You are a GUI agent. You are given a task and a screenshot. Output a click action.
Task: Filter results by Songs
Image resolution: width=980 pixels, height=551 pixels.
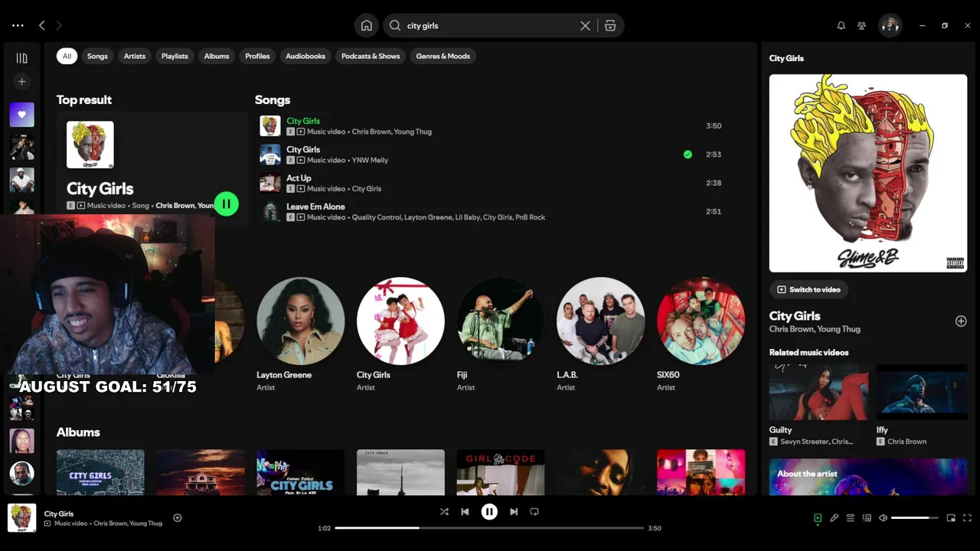tap(97, 56)
